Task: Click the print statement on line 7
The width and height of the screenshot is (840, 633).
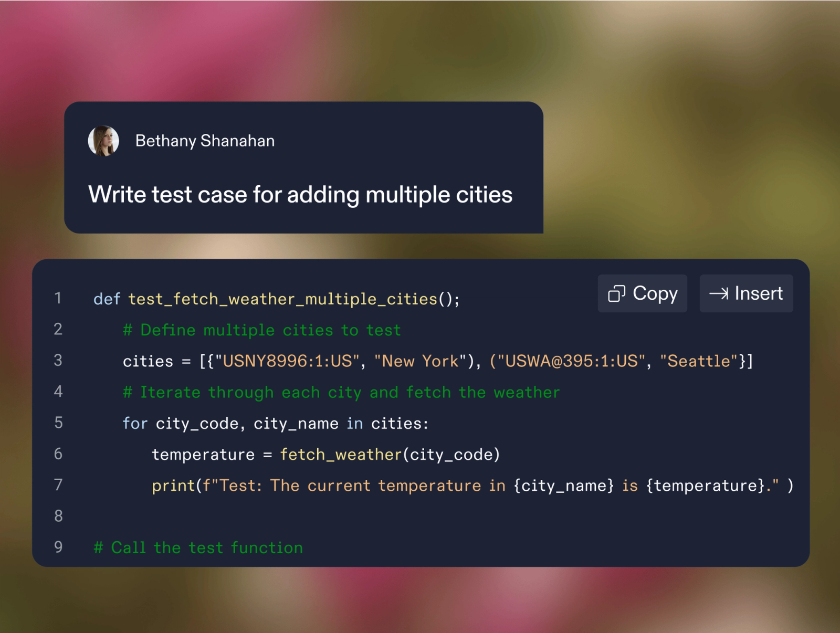Action: (x=173, y=486)
